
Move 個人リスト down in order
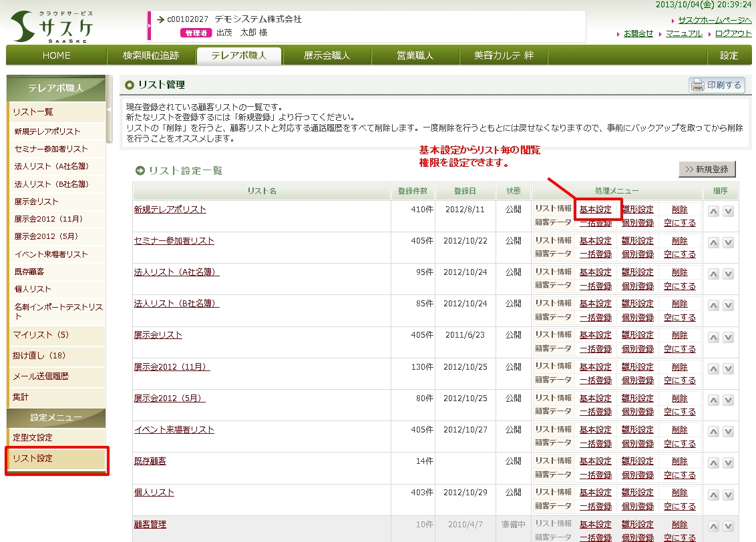click(728, 495)
